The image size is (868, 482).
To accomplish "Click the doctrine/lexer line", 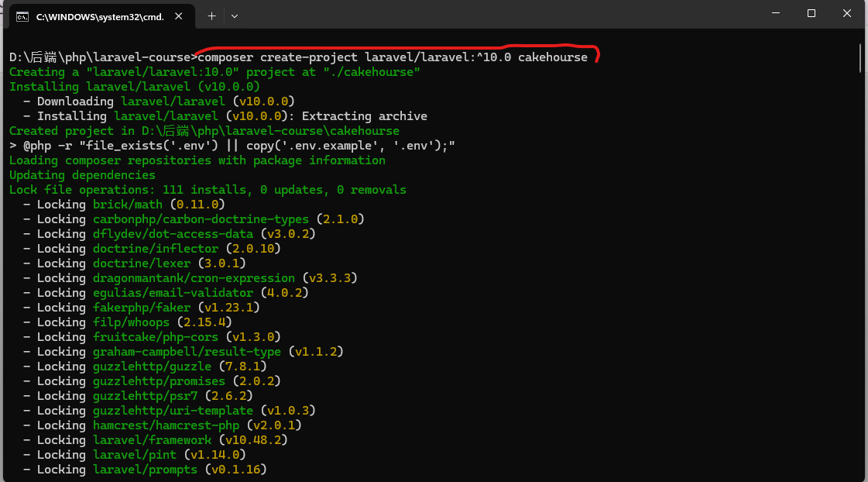I will (x=135, y=263).
